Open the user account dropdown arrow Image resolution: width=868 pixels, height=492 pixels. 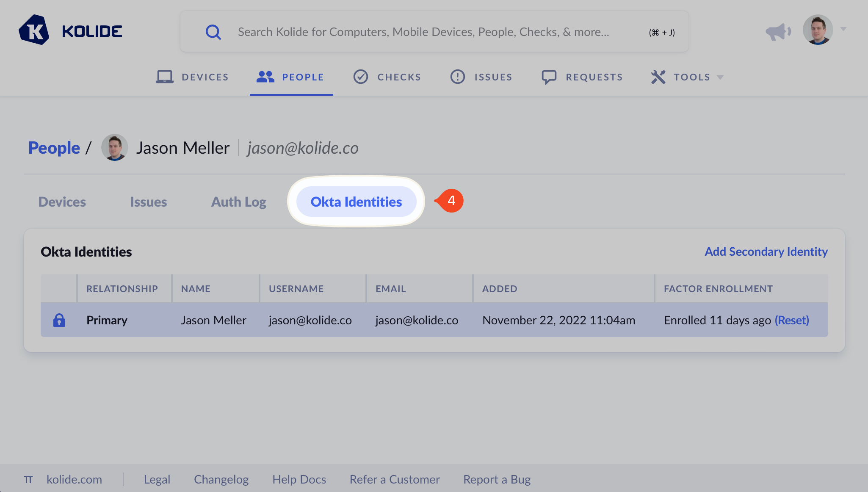843,29
